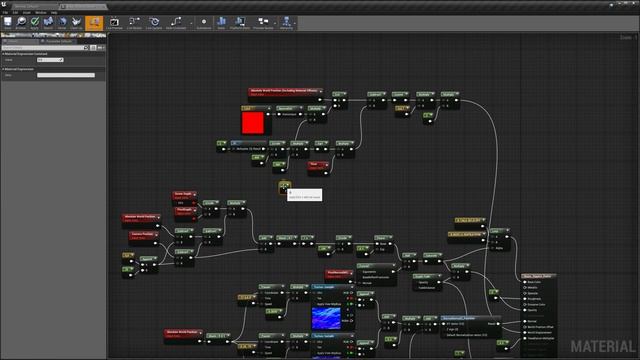This screenshot has height=360, width=640.
Task: Click the Preview Nodes toolbar icon
Action: (263, 23)
